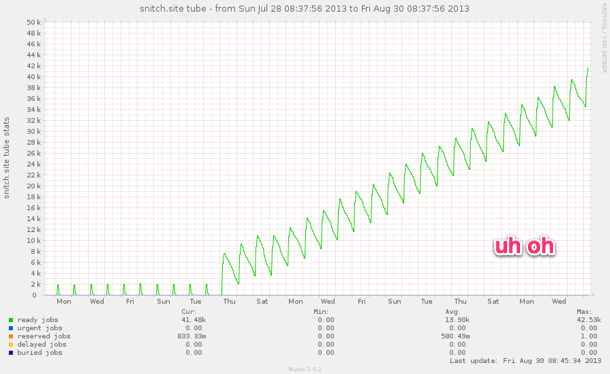Screen dimensions: 610x374
Task: Click the 'Avg:' column header
Action: [452, 312]
